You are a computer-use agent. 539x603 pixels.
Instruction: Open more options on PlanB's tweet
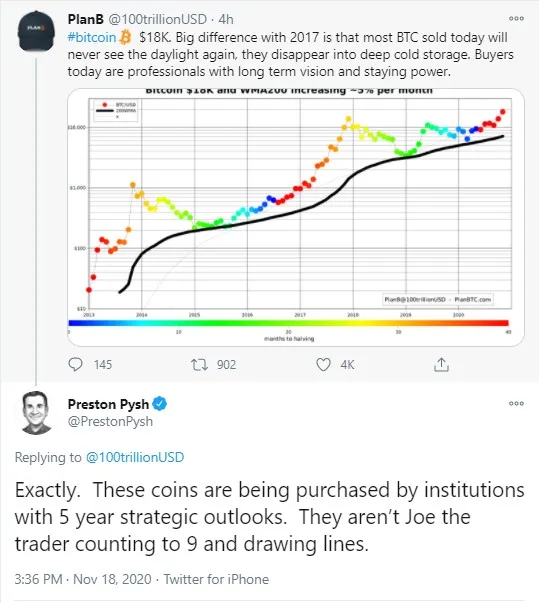516,18
